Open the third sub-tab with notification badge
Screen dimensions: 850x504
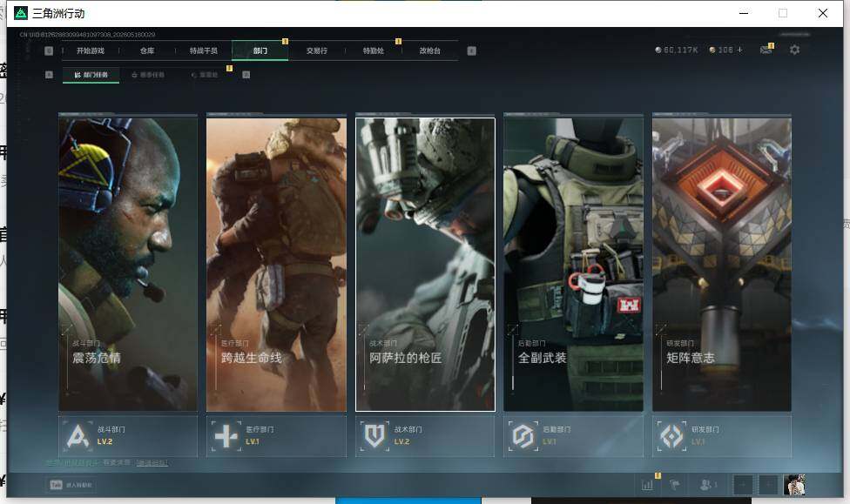[205, 75]
